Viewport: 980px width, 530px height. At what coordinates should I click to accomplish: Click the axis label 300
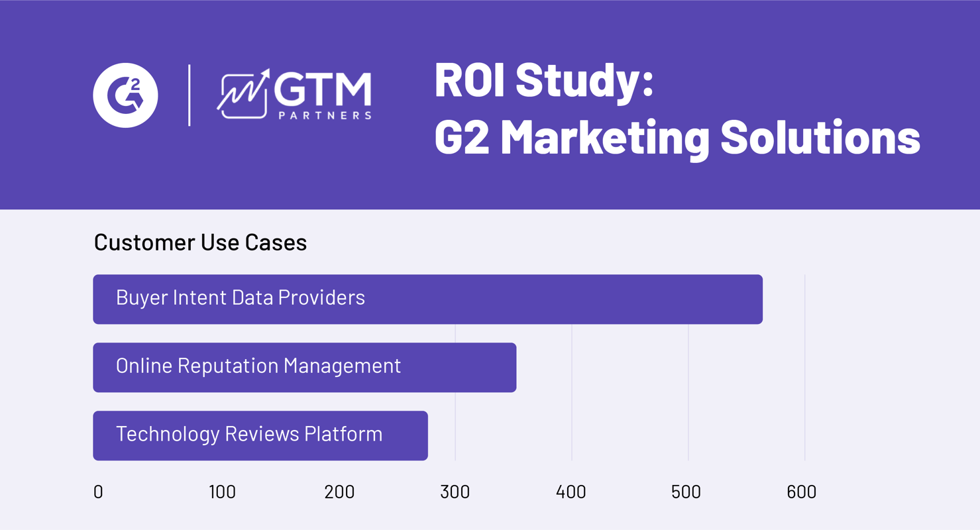coord(455,492)
